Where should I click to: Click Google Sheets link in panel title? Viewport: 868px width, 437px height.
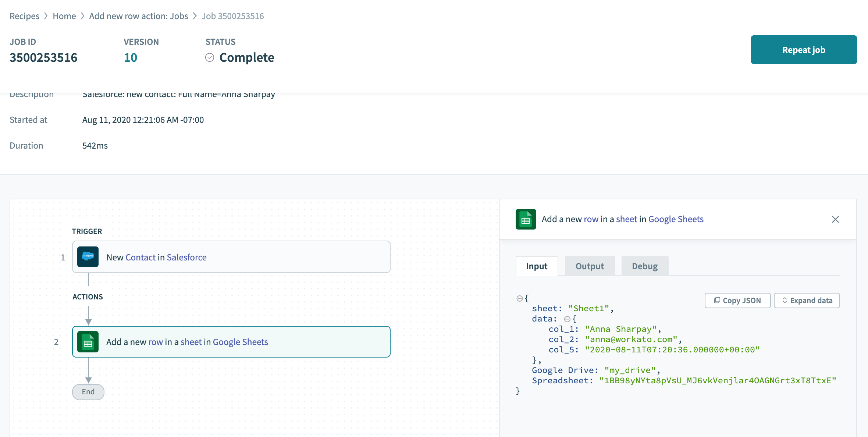(676, 219)
